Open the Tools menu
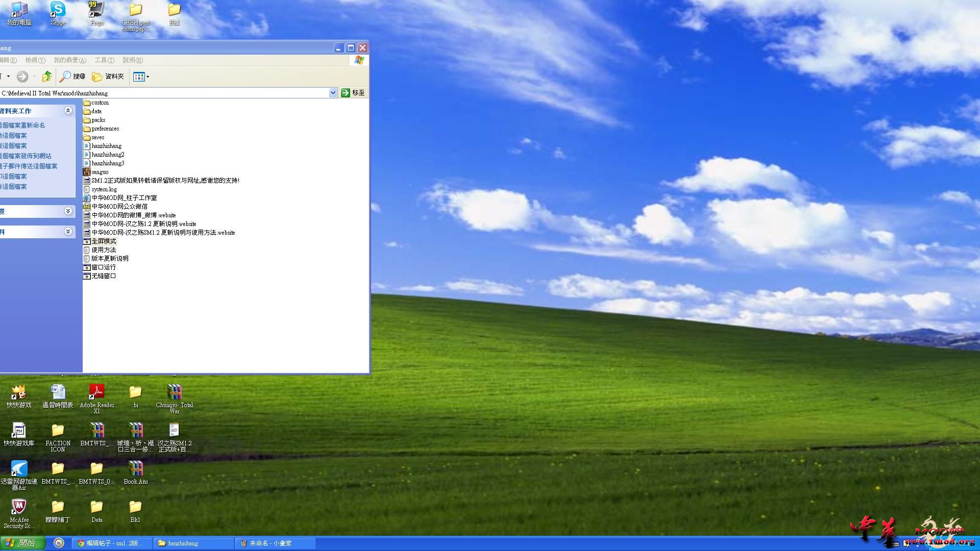 click(104, 60)
